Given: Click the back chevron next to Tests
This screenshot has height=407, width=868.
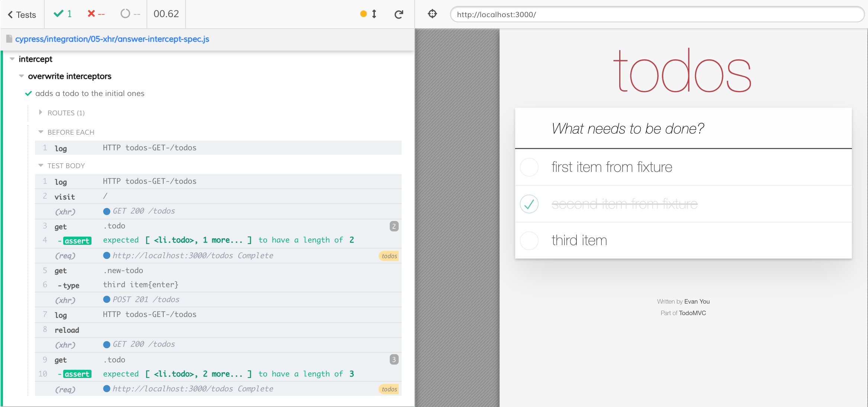Looking at the screenshot, I should pos(10,15).
